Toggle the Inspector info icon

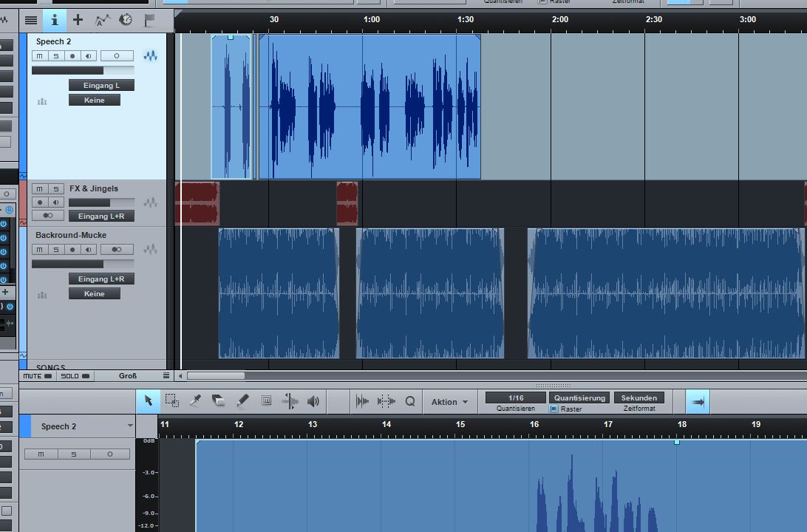54,20
